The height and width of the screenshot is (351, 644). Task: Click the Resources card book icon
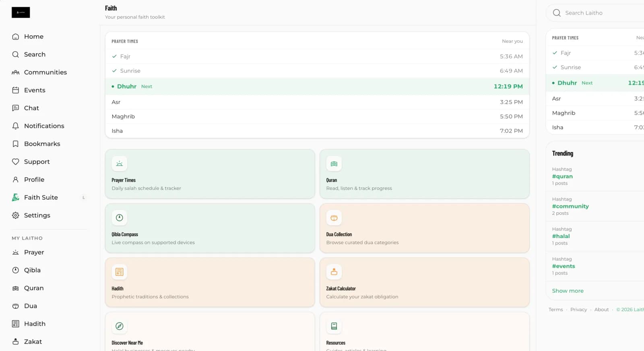pos(334,326)
